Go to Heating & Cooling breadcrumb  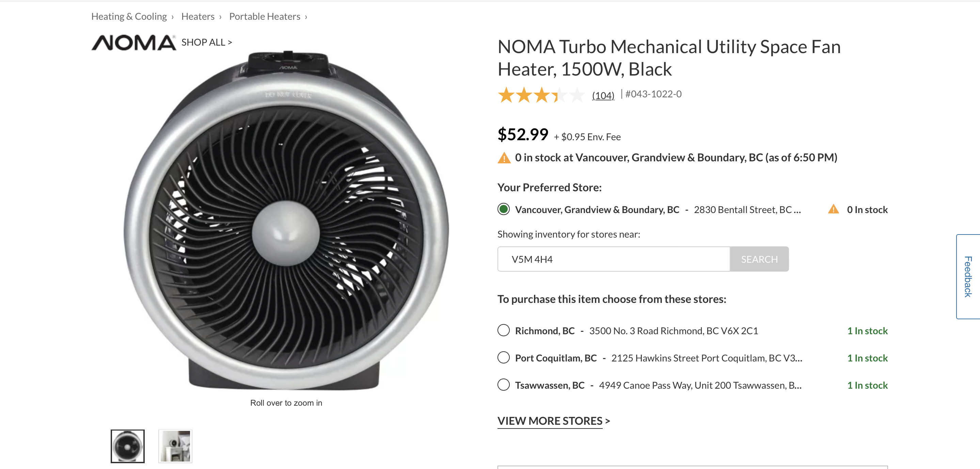pos(129,16)
